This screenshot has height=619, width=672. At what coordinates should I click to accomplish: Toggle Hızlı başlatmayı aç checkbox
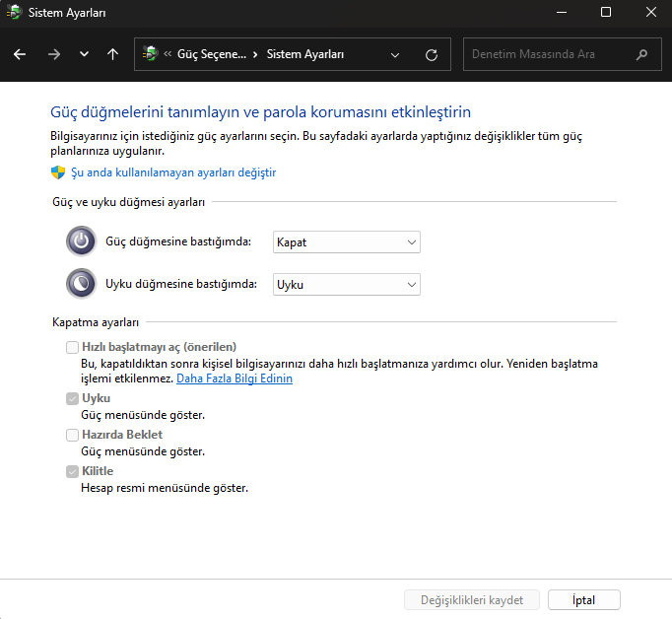(72, 347)
